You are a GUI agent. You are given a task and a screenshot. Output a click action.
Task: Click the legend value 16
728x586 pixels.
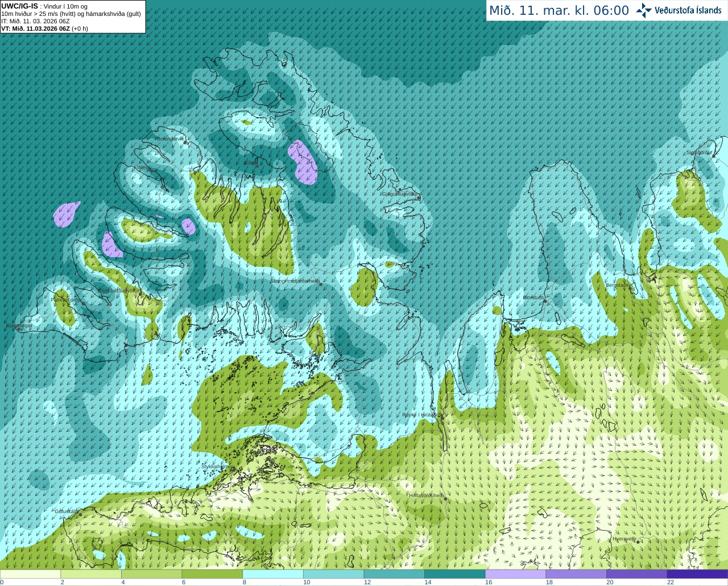[489, 583]
